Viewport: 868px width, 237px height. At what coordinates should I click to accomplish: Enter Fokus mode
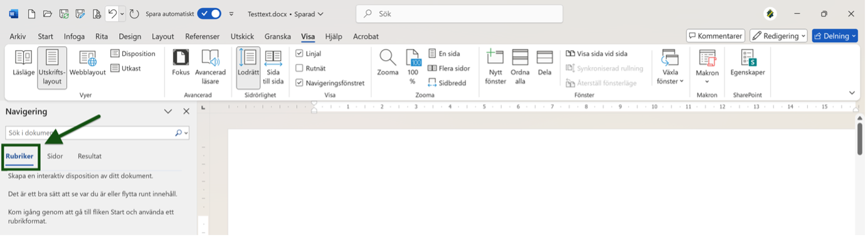tap(181, 63)
